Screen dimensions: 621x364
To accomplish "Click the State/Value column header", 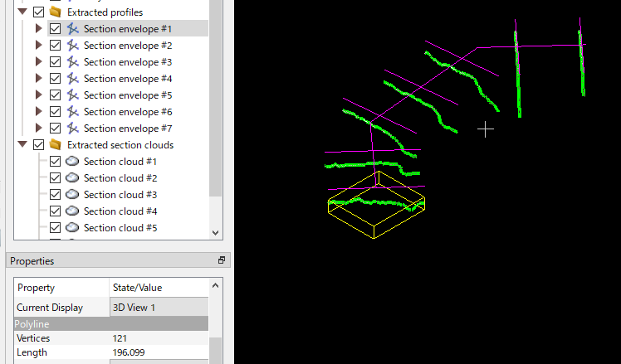I will [x=158, y=288].
